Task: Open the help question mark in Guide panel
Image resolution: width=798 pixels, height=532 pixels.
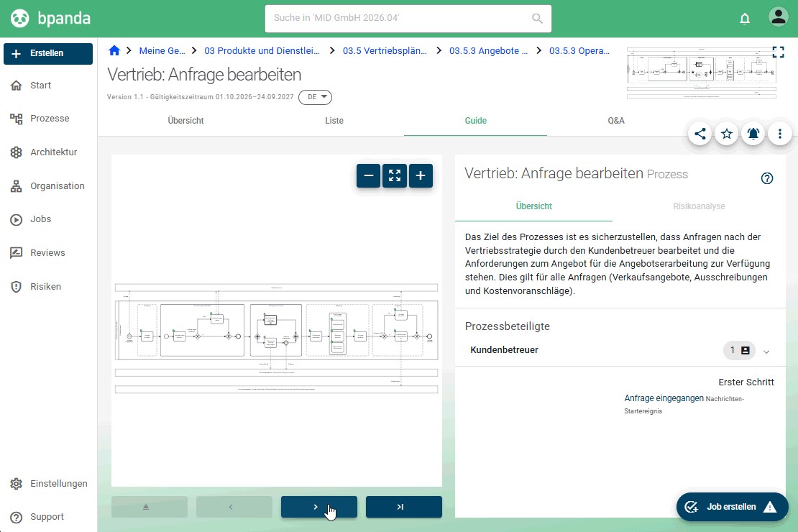Action: 767,179
